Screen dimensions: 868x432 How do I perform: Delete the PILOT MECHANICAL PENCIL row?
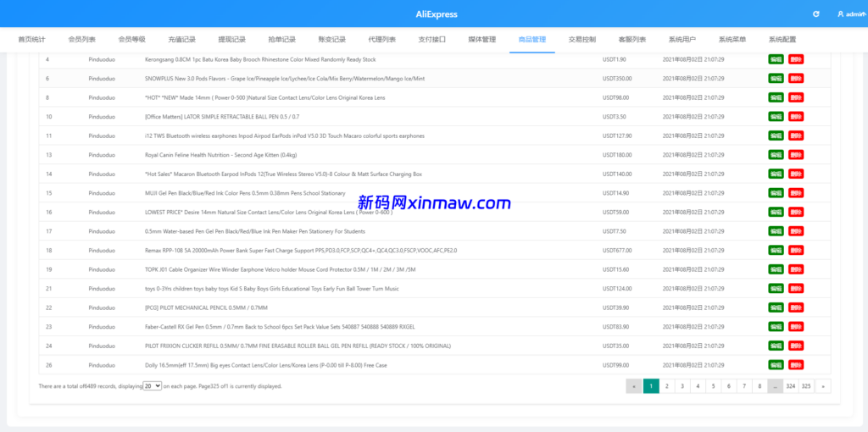(x=796, y=307)
